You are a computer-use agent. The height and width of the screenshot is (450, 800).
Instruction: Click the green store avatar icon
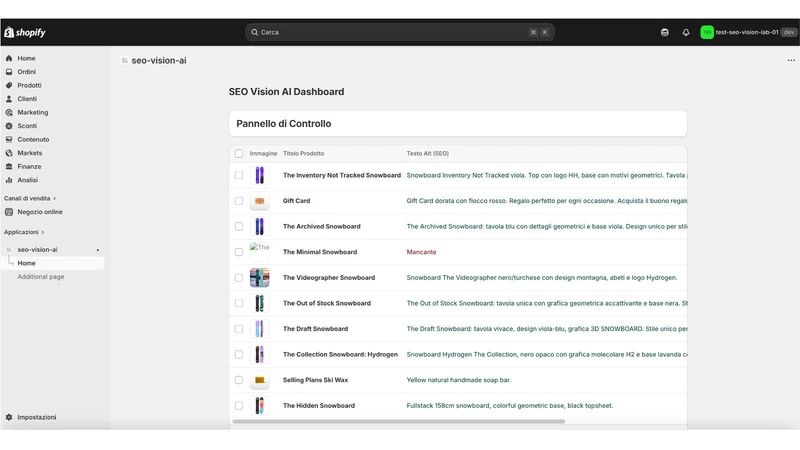point(707,32)
